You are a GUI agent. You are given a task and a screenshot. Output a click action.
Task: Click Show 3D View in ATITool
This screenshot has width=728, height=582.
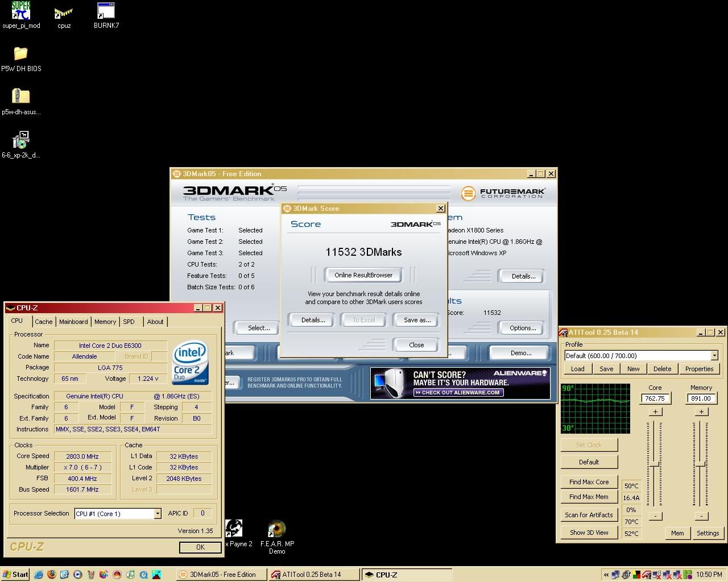589,533
